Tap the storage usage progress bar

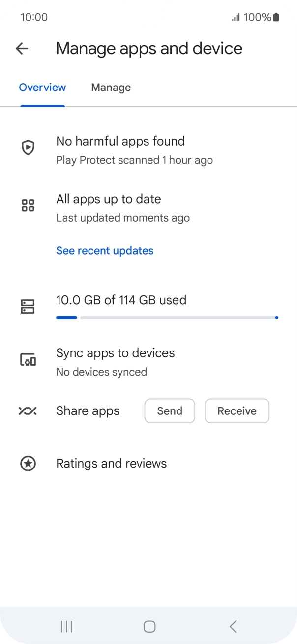(x=167, y=318)
